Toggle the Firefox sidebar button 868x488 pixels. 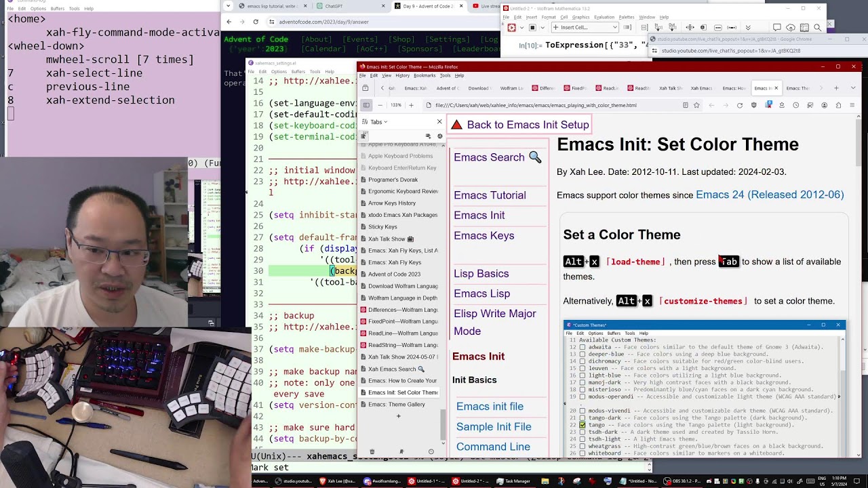366,105
